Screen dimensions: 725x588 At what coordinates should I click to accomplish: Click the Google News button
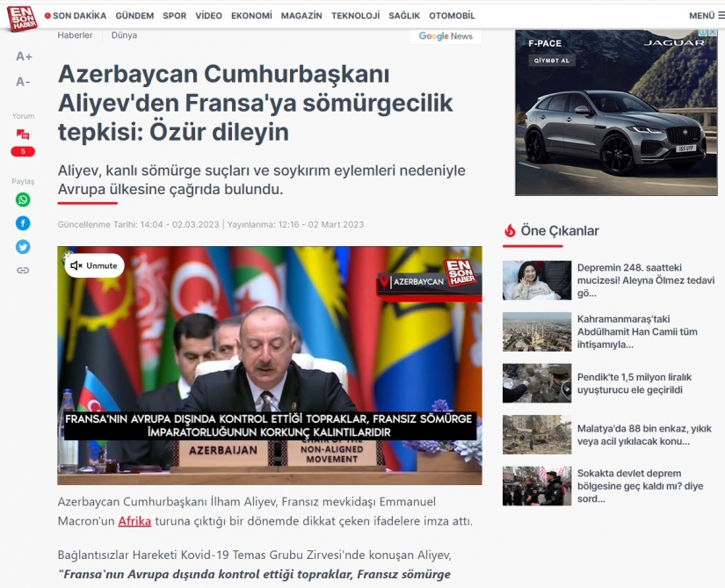[446, 36]
